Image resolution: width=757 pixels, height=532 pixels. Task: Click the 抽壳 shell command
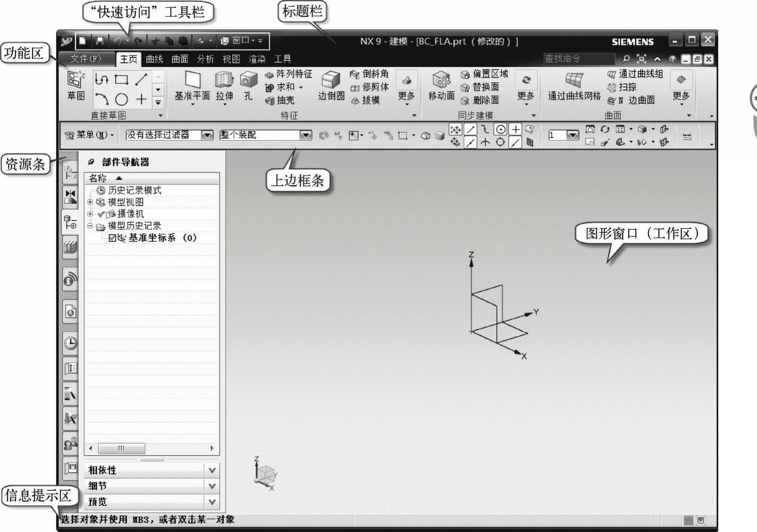coord(279,100)
